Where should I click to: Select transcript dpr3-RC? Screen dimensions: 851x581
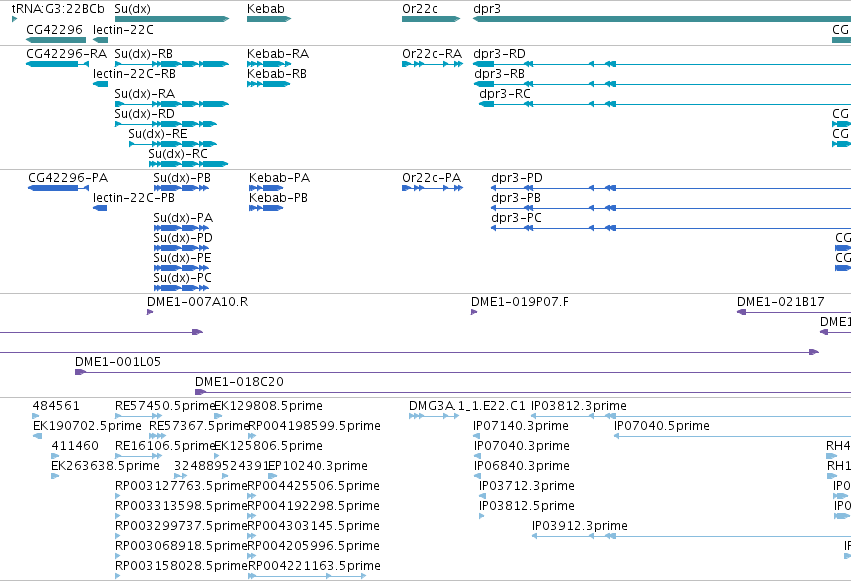(665, 104)
